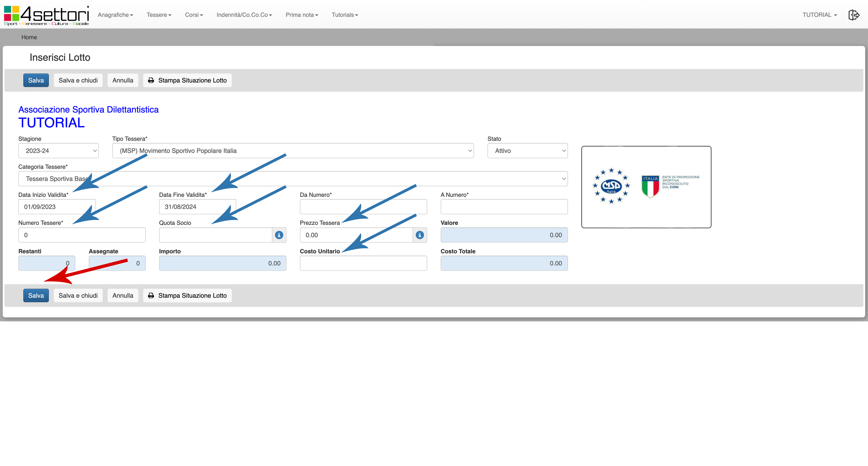This screenshot has height=466, width=868.
Task: Click bottom Stampa Situazione Lotto printer button
Action: pyautogui.click(x=187, y=296)
